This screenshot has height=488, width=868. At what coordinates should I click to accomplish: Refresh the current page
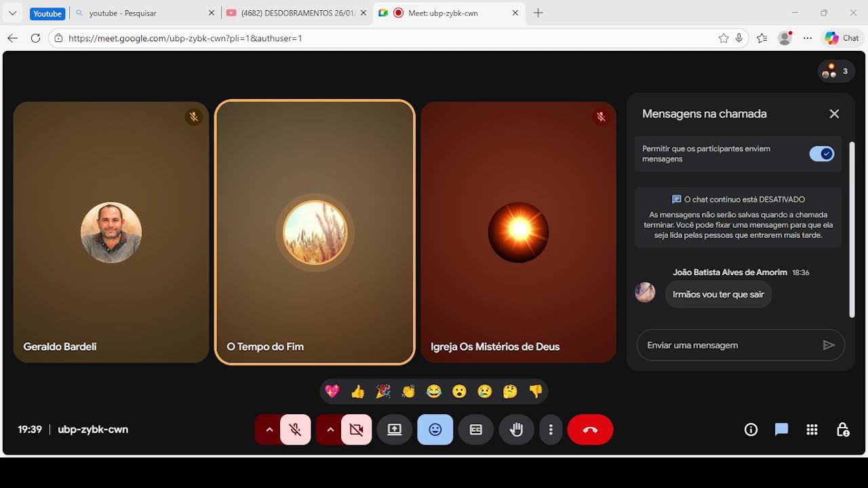pos(35,38)
